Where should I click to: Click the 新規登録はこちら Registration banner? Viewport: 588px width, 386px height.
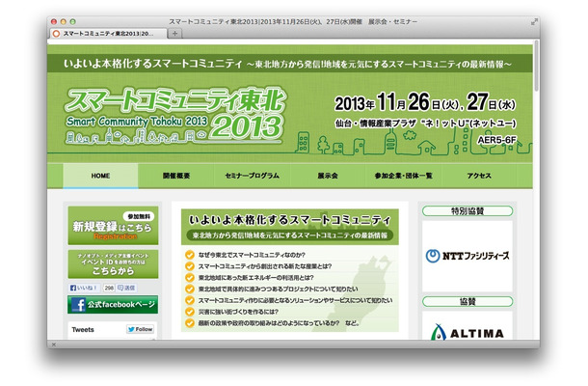point(113,225)
